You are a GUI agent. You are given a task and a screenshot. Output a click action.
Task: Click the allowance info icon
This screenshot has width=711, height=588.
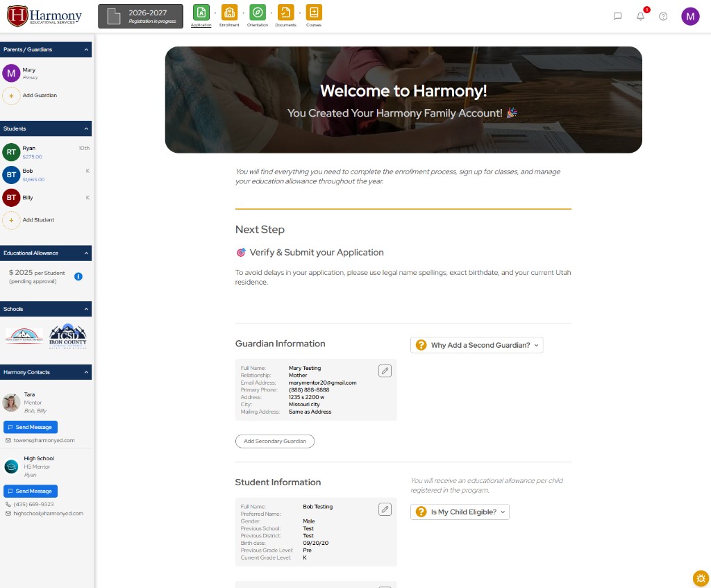(x=78, y=276)
